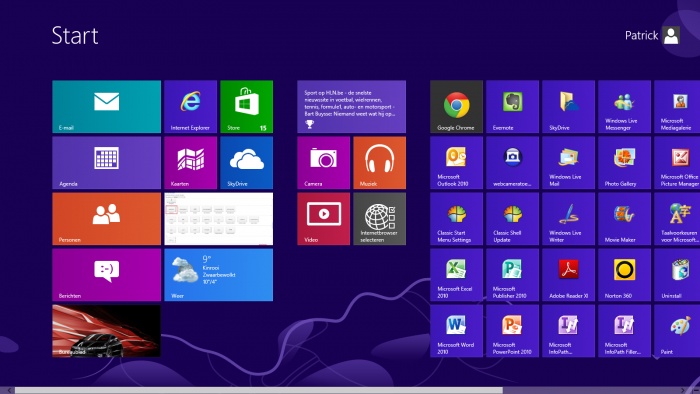Open the Kaarten maps tile
Image resolution: width=700 pixels, height=394 pixels.
(x=191, y=163)
